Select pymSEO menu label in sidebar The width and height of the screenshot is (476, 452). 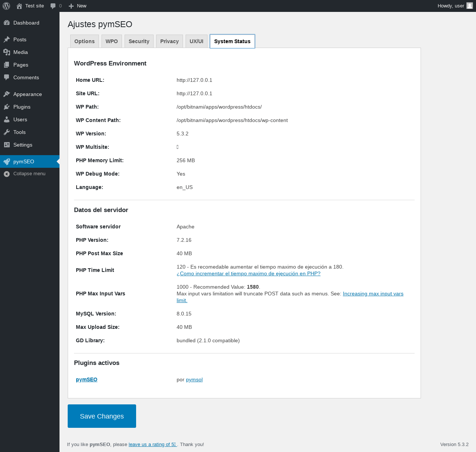pos(24,161)
